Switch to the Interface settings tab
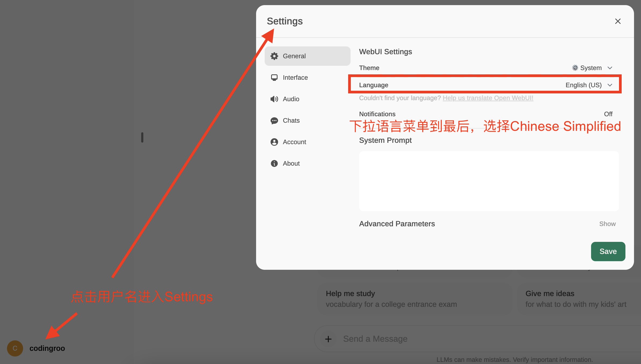641x364 pixels. pyautogui.click(x=295, y=78)
